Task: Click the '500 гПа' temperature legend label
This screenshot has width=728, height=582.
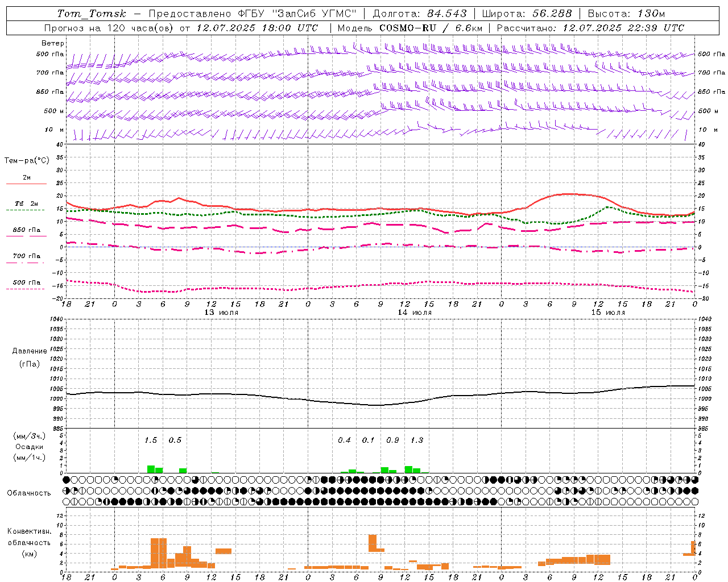Action: pyautogui.click(x=27, y=282)
